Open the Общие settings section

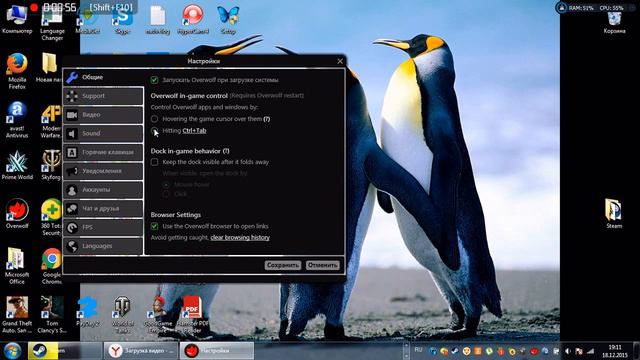103,77
